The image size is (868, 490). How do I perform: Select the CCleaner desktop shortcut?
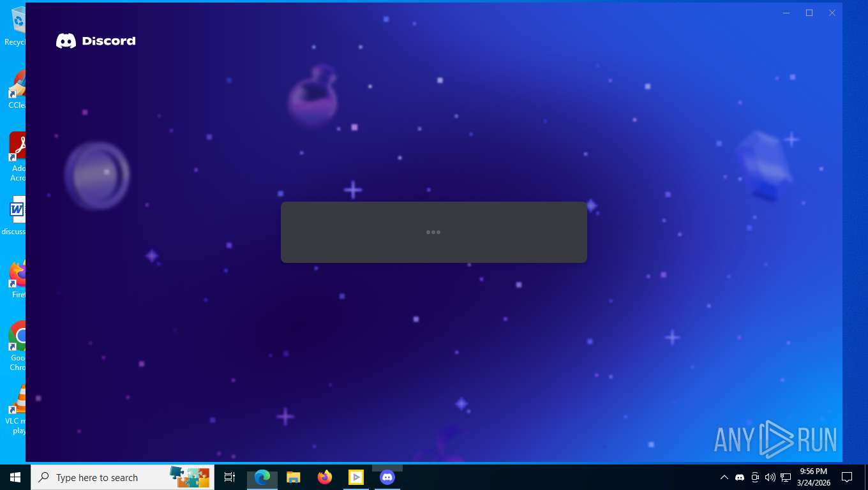[x=15, y=89]
